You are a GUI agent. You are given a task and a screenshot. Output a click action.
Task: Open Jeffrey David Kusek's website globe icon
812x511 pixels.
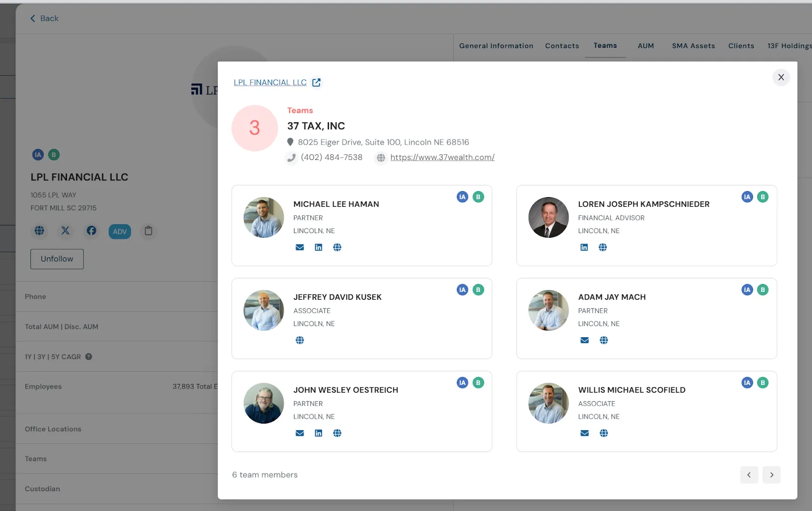(x=300, y=340)
